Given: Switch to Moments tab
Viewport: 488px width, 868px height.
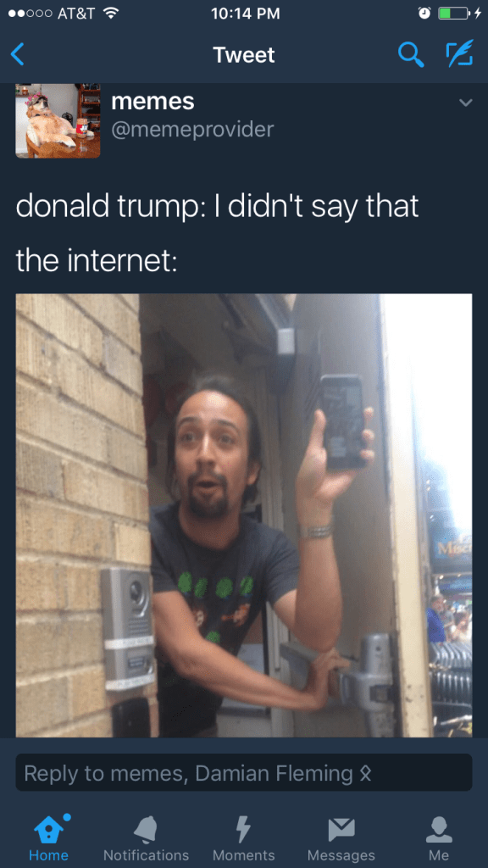Looking at the screenshot, I should pyautogui.click(x=244, y=837).
